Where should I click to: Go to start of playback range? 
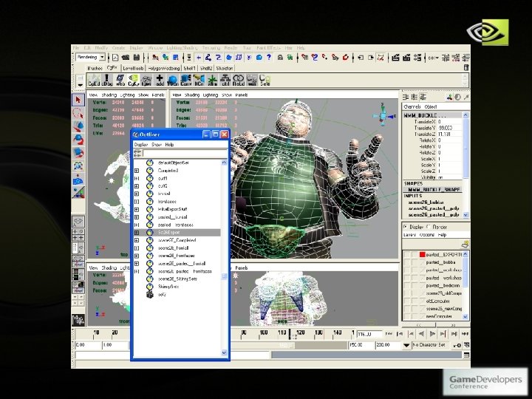(x=389, y=334)
